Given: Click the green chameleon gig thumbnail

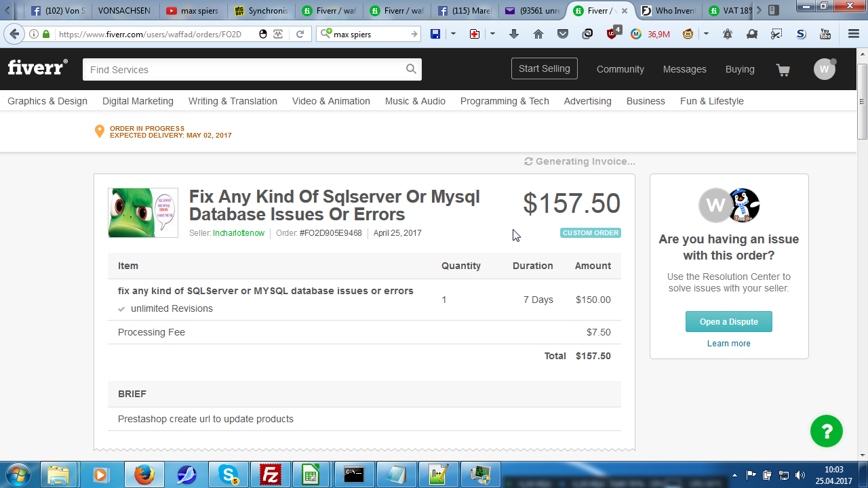Looking at the screenshot, I should pos(143,213).
